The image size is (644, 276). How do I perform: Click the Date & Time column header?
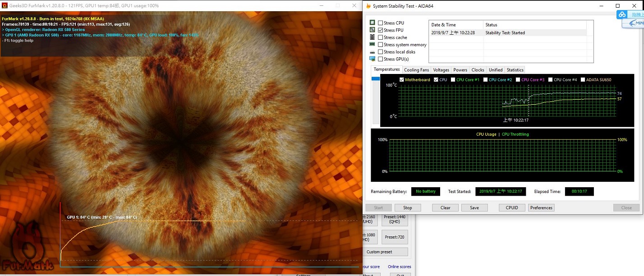tap(456, 25)
